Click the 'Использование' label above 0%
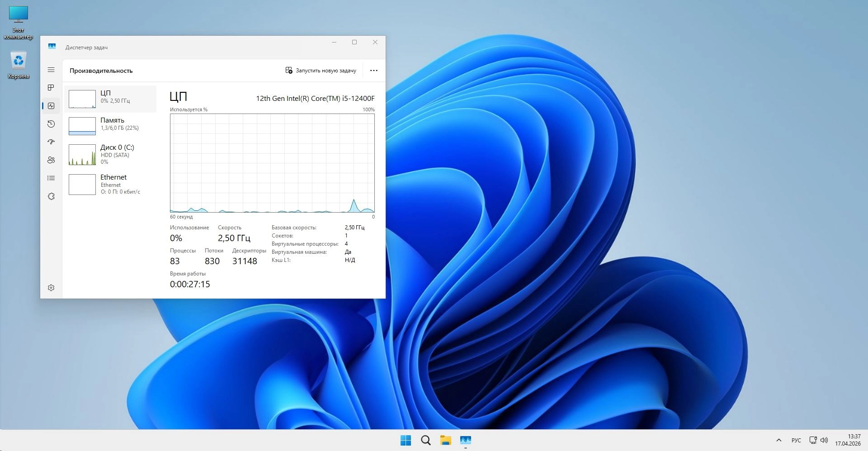 [x=189, y=228]
